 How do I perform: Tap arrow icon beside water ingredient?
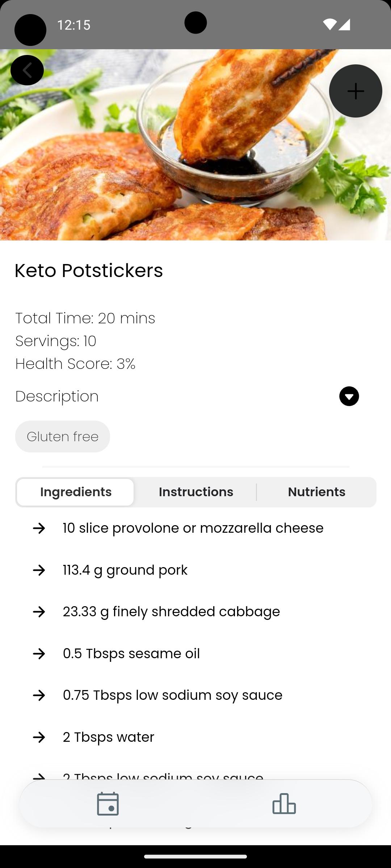39,737
